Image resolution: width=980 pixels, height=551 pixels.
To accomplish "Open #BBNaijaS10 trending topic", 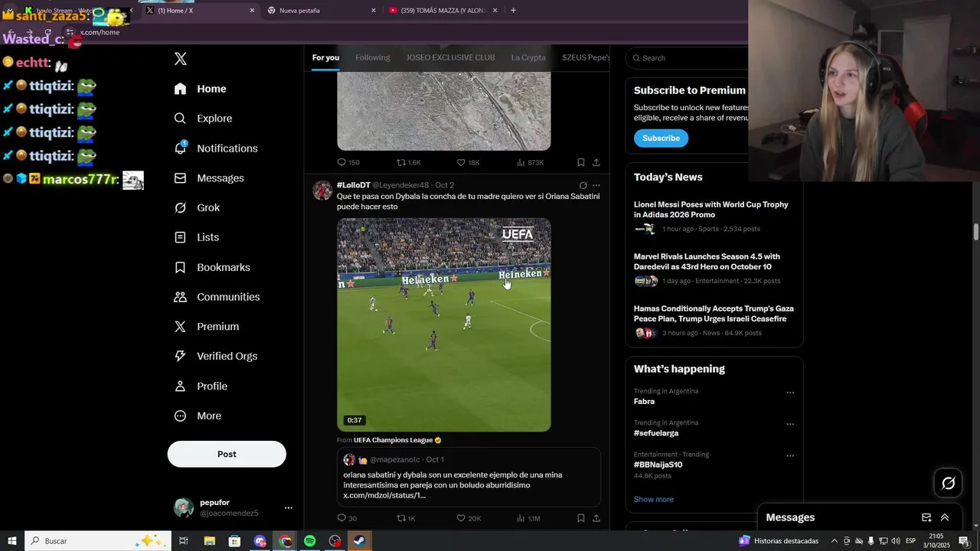I will coord(658,465).
